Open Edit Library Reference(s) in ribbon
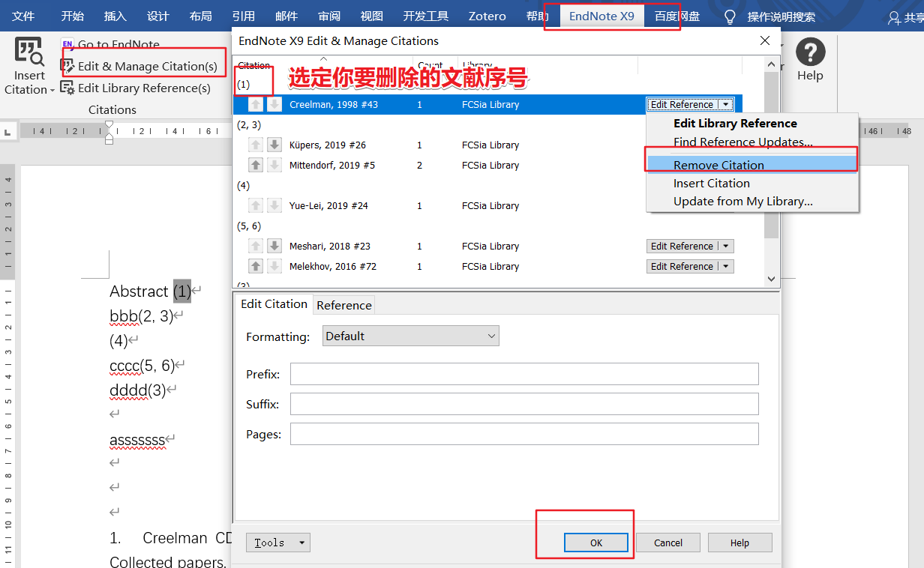Image resolution: width=924 pixels, height=568 pixels. (x=136, y=88)
